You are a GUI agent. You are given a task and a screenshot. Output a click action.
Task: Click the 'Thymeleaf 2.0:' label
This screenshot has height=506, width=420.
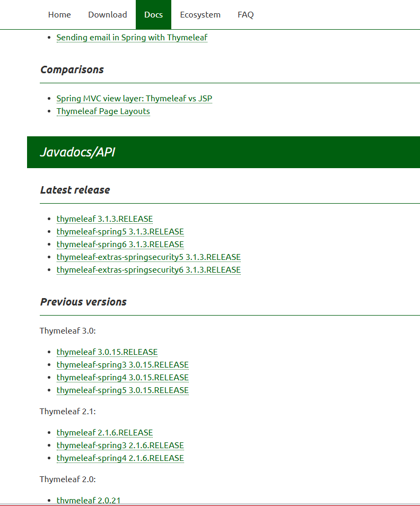68,479
